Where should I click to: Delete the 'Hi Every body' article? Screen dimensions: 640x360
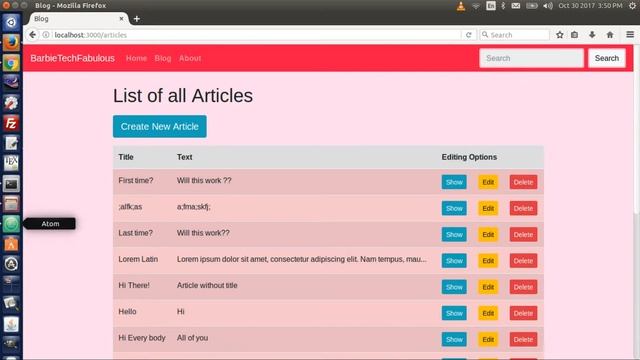click(x=523, y=339)
